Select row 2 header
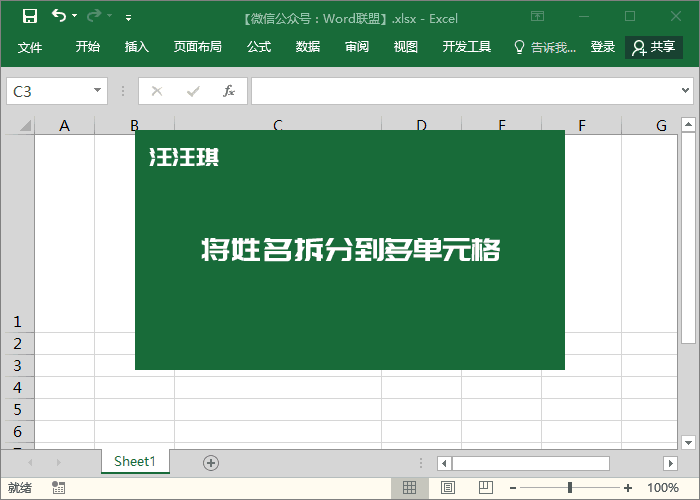The height and width of the screenshot is (500, 700). click(17, 343)
